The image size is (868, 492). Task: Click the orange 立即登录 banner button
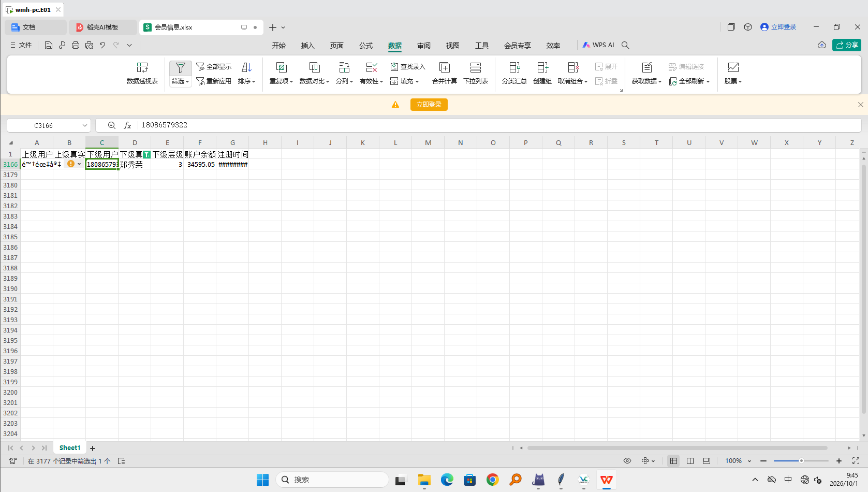(x=429, y=105)
